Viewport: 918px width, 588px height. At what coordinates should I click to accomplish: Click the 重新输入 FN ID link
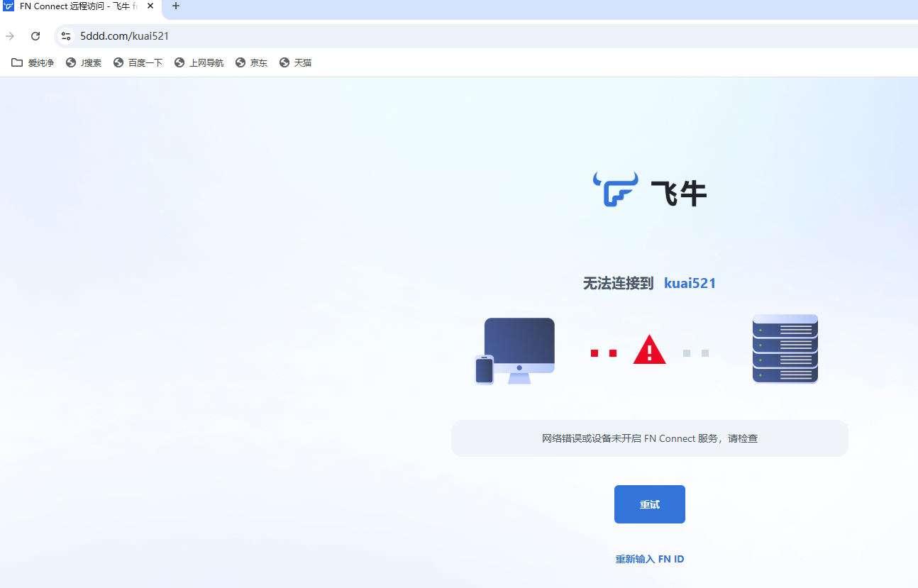[650, 559]
